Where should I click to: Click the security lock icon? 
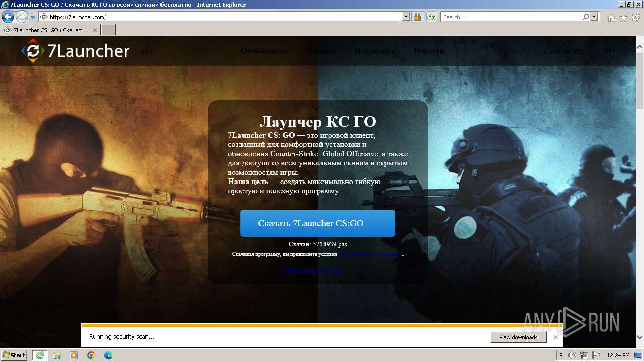click(x=417, y=17)
